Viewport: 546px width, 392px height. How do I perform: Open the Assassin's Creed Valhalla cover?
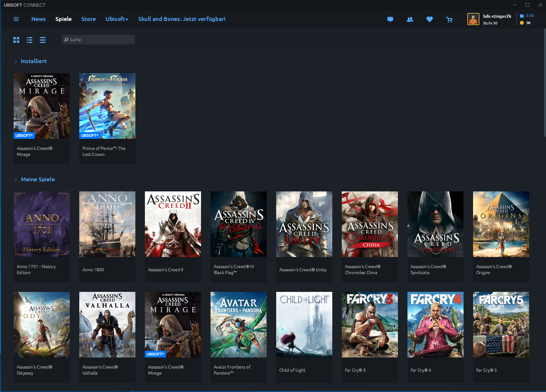[x=107, y=325]
